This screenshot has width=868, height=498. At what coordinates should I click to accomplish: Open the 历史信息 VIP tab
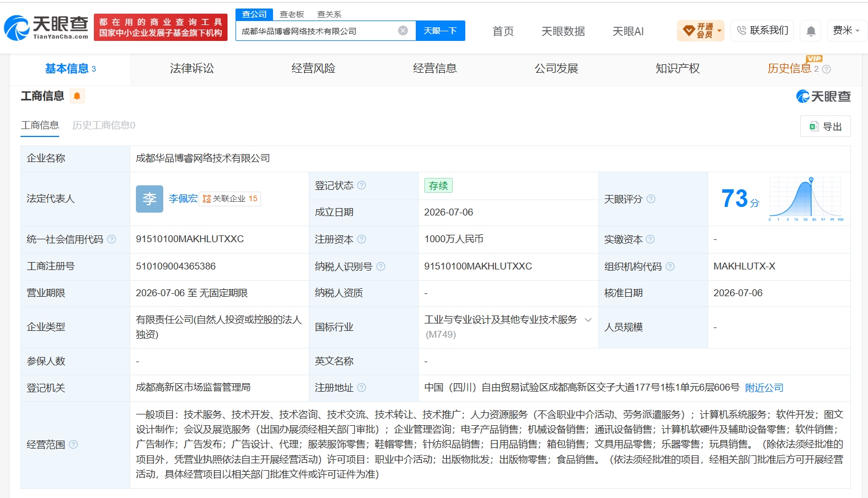pos(790,69)
